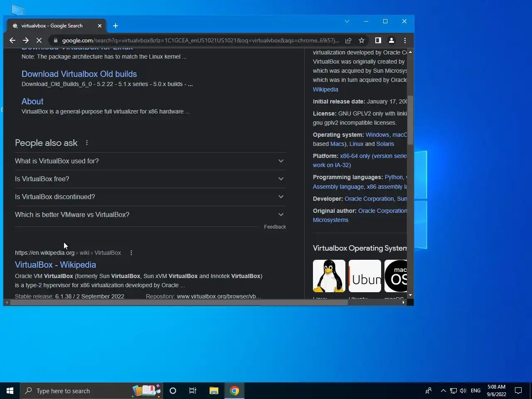This screenshot has width=532, height=399.
Task: Click text 'Stable release: 6.1.38'
Action: point(69,296)
